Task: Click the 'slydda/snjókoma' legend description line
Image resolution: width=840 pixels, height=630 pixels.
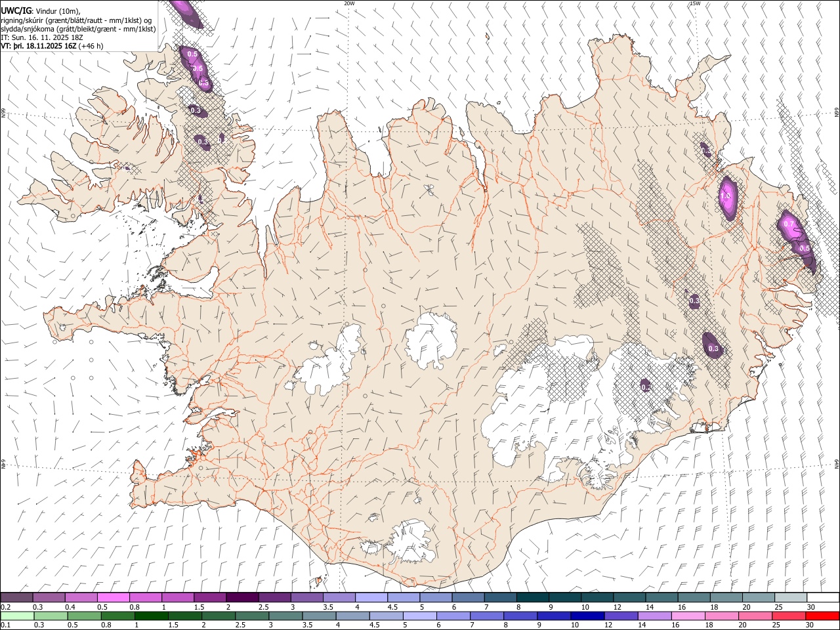Action: 79,29
